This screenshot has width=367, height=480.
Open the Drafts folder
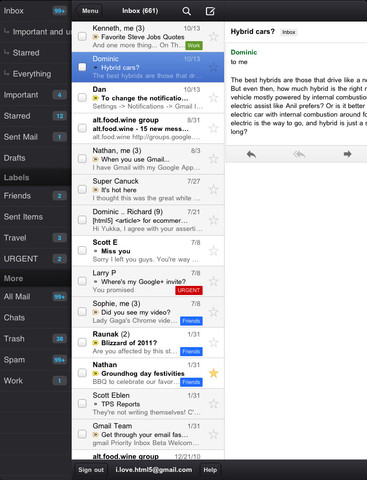pyautogui.click(x=35, y=158)
